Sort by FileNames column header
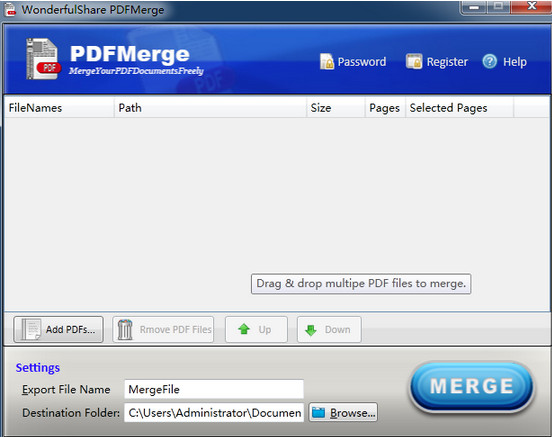This screenshot has height=437, width=552. click(x=59, y=108)
